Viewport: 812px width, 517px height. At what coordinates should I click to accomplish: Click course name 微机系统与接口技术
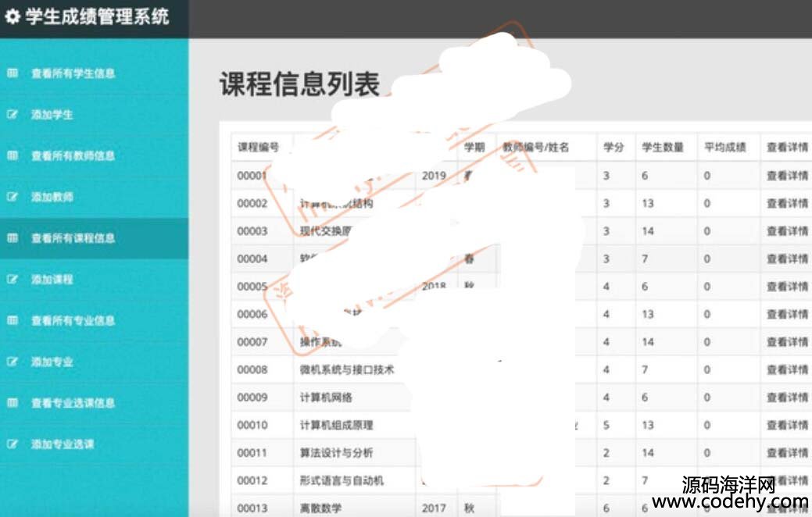point(347,369)
